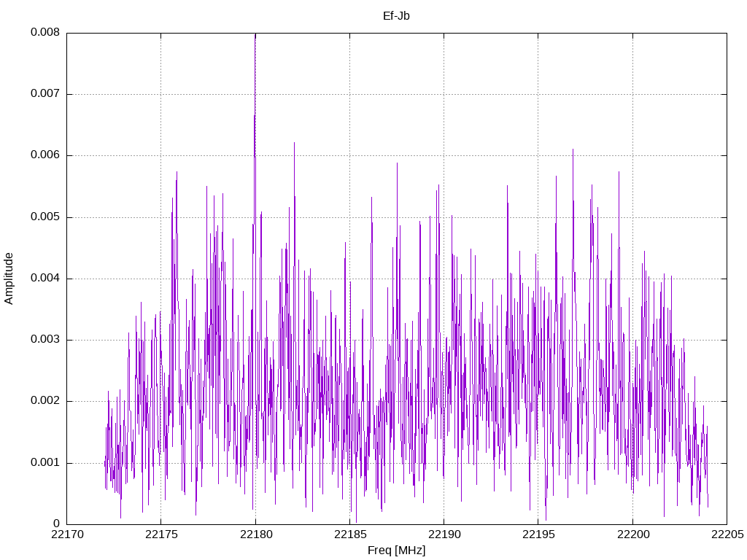The width and height of the screenshot is (747, 560).
Task: Click the 22170 x-axis tick label
Action: coord(67,534)
